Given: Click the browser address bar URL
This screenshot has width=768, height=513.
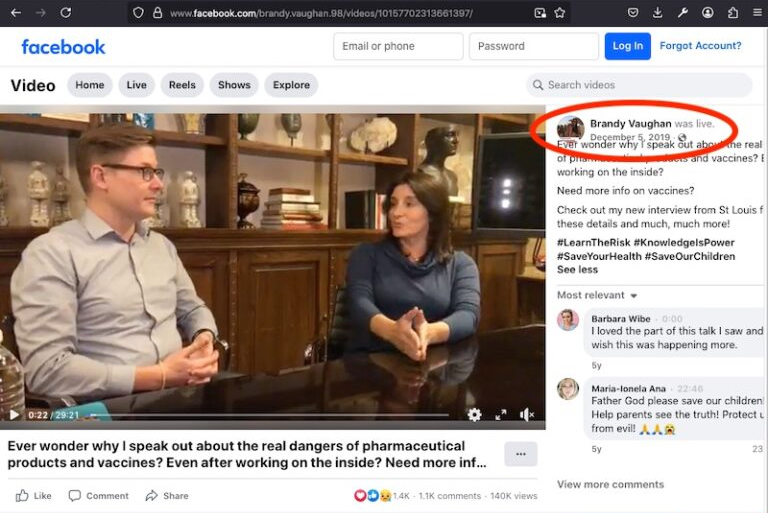Looking at the screenshot, I should [x=321, y=13].
